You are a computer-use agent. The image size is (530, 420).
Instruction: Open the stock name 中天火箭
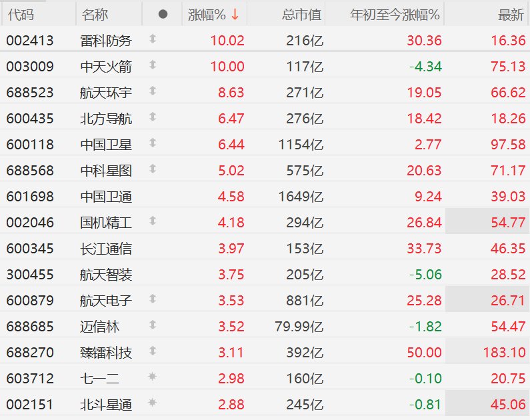coord(106,67)
